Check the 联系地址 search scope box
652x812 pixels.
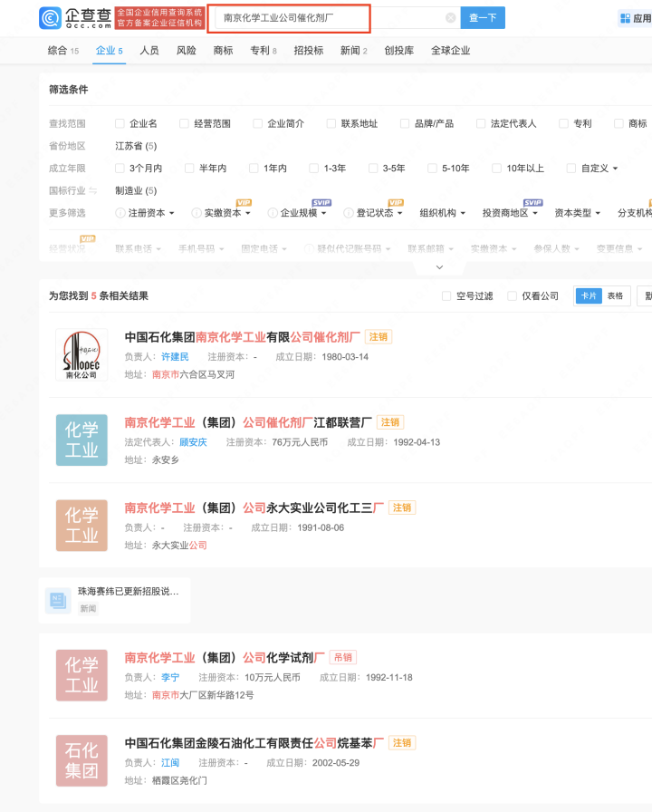click(x=331, y=123)
